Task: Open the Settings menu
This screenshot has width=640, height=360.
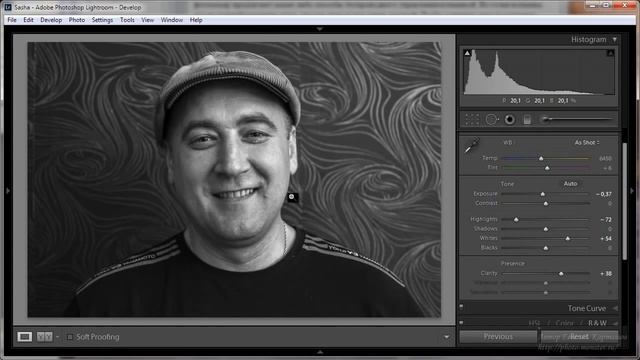Action: click(102, 20)
